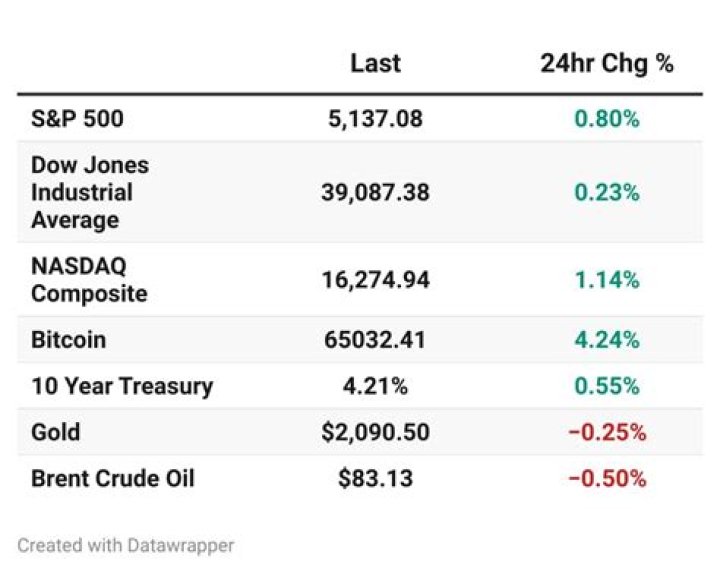Image resolution: width=720 pixels, height=574 pixels.
Task: Click the Gold price $2,090.50
Action: pyautogui.click(x=375, y=432)
